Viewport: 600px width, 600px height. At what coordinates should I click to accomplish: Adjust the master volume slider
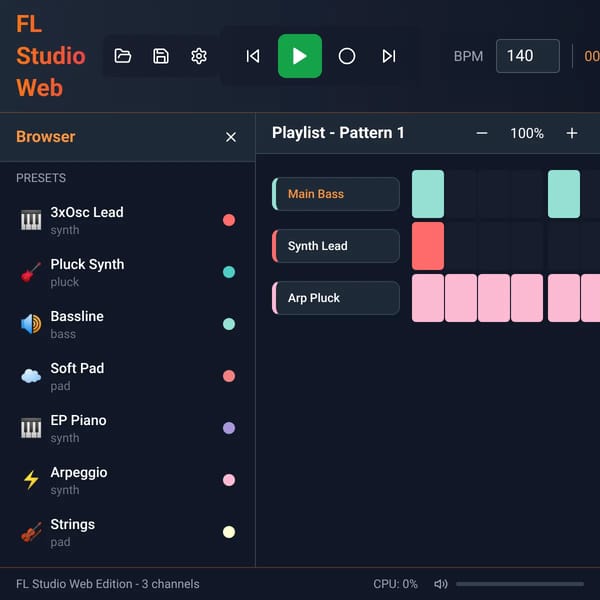[520, 584]
